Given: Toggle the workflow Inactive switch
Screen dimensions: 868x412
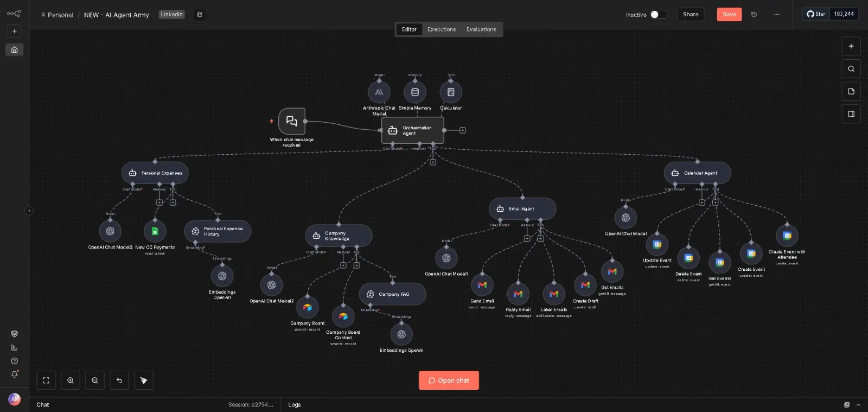Looking at the screenshot, I should 659,15.
